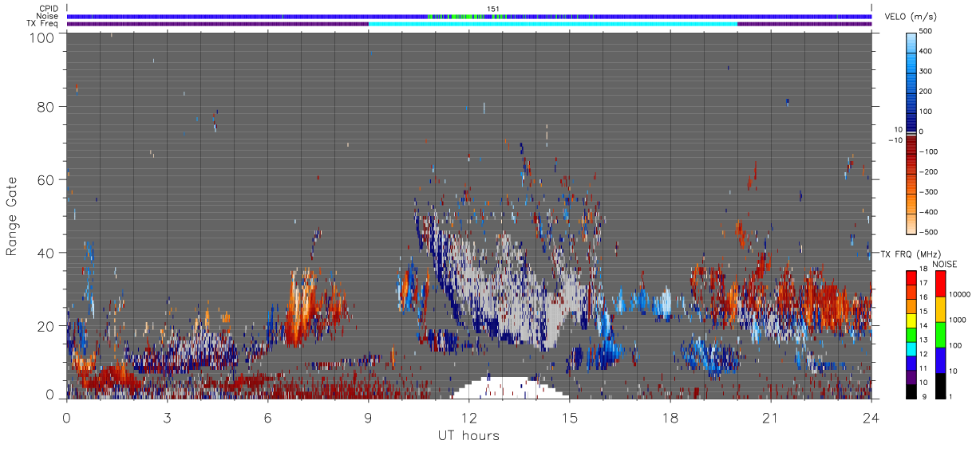Click the 15 tick on UT hours axis
This screenshot has height=452, width=980.
(x=569, y=417)
